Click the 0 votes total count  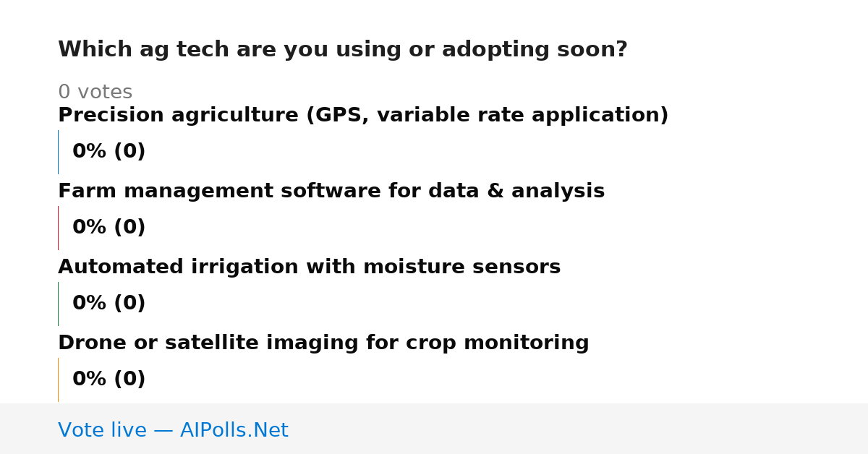(95, 93)
